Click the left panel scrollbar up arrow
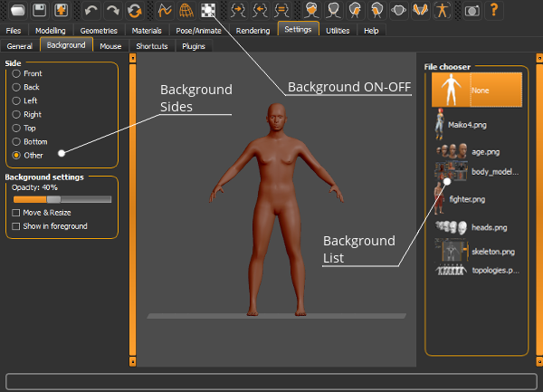 click(133, 58)
